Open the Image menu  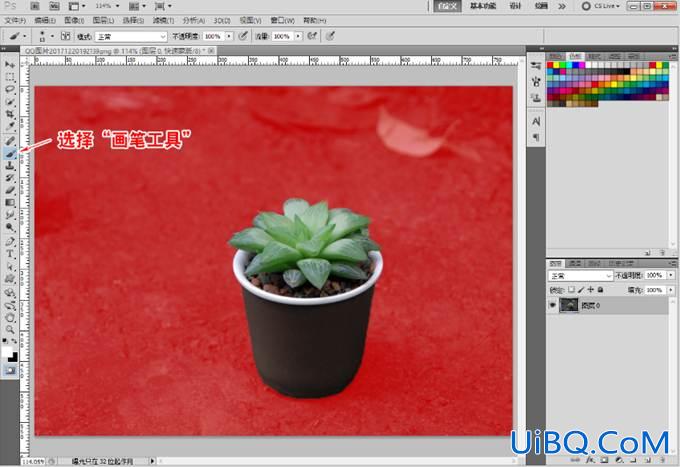point(74,20)
